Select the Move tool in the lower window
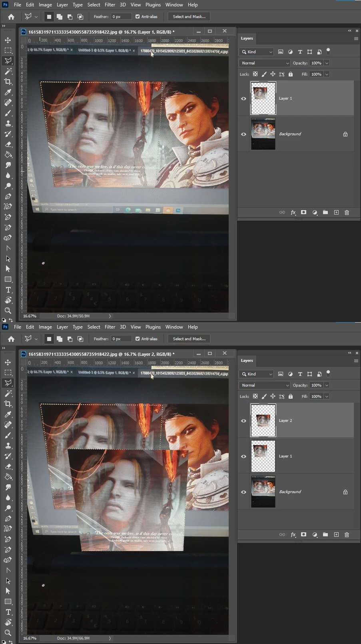Image resolution: width=361 pixels, height=644 pixels. pos(8,362)
